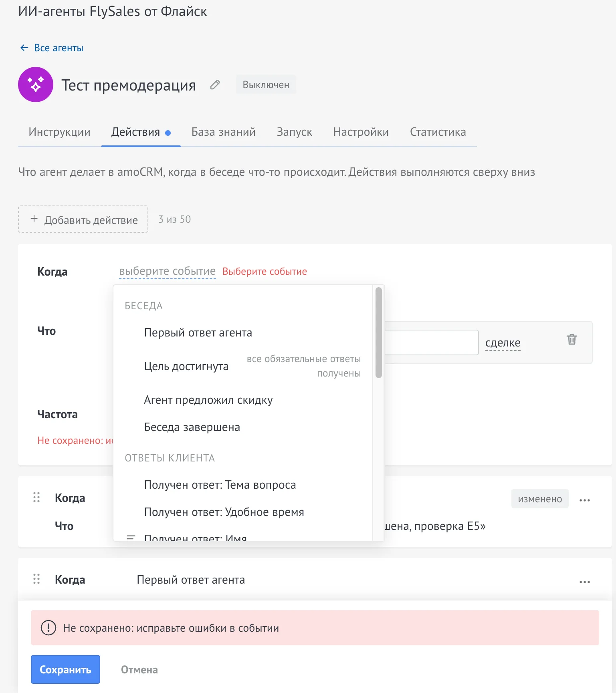Delete the action with the trash icon
Viewport: 616px width, 693px height.
[572, 339]
